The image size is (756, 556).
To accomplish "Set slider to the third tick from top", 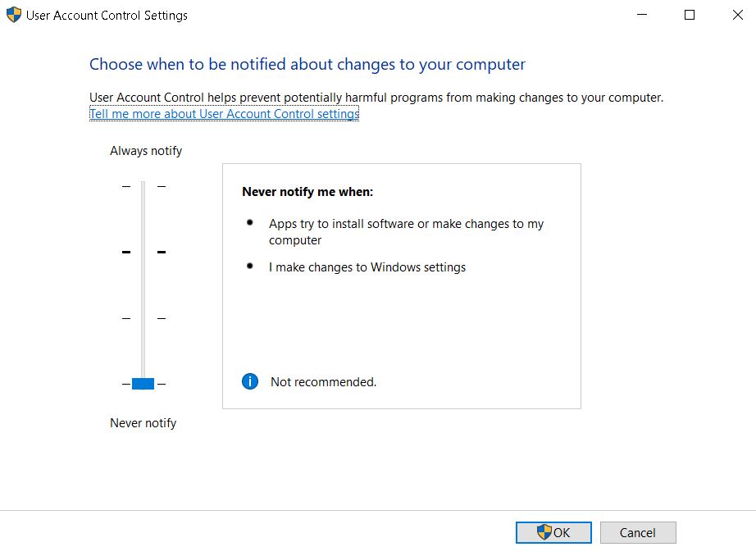I will 143,318.
